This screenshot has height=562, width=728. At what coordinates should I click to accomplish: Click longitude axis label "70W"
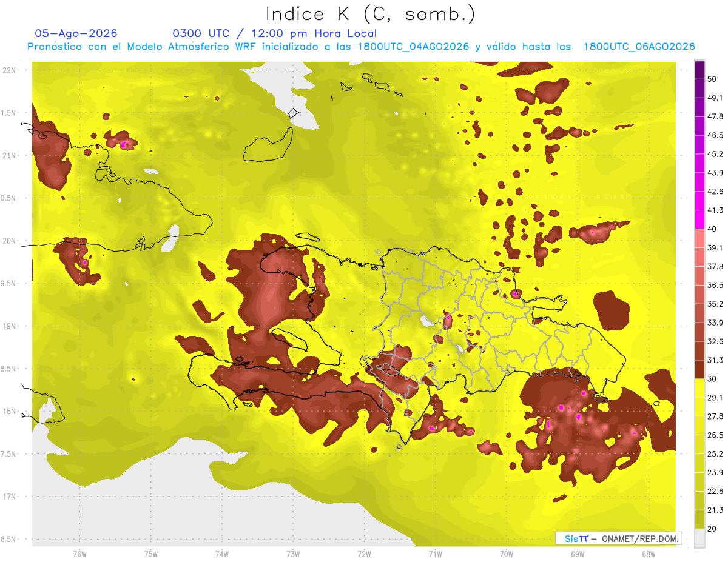pyautogui.click(x=506, y=554)
